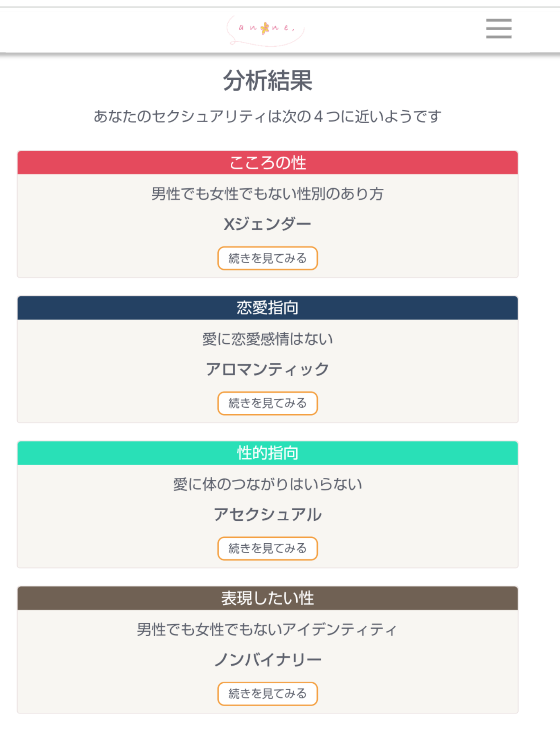Click the ノンバイナリー result title
This screenshot has height=732, width=560.
268,660
